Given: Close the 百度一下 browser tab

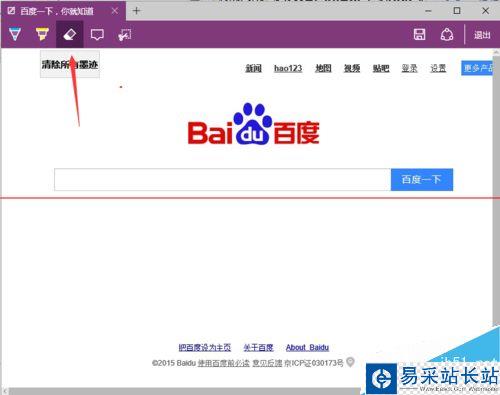Looking at the screenshot, I should pos(115,11).
